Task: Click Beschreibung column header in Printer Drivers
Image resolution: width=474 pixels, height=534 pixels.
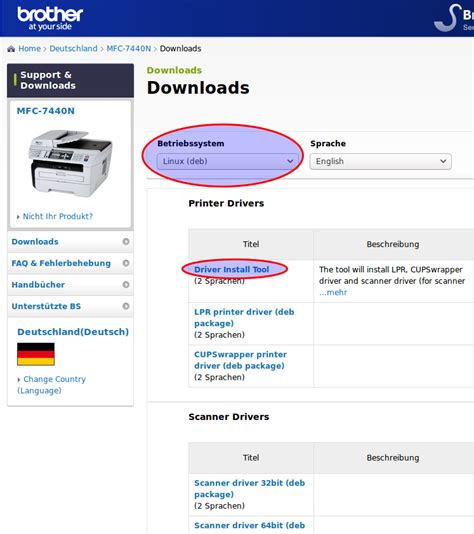Action: click(x=393, y=244)
